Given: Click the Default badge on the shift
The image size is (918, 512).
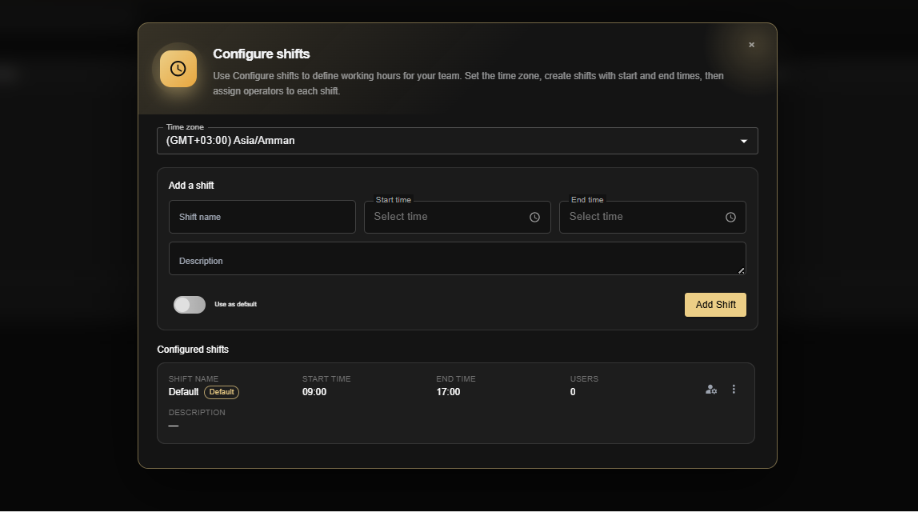Looking at the screenshot, I should click(221, 392).
